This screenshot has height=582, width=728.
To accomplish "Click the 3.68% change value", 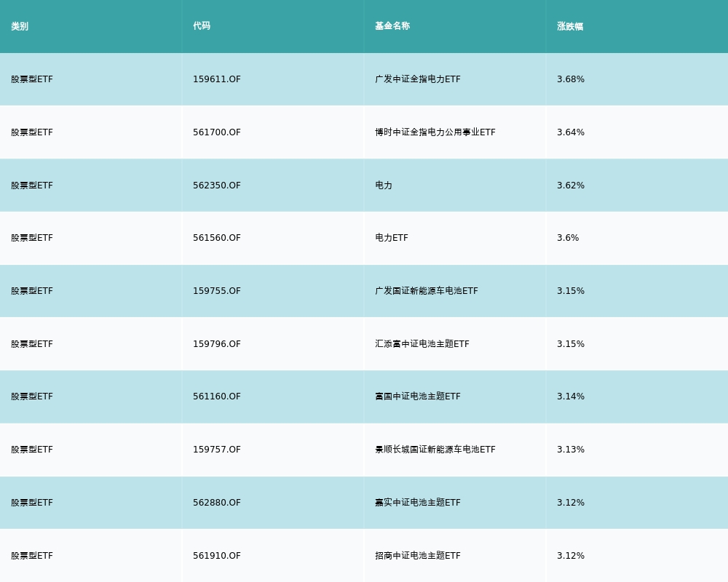I will point(571,79).
